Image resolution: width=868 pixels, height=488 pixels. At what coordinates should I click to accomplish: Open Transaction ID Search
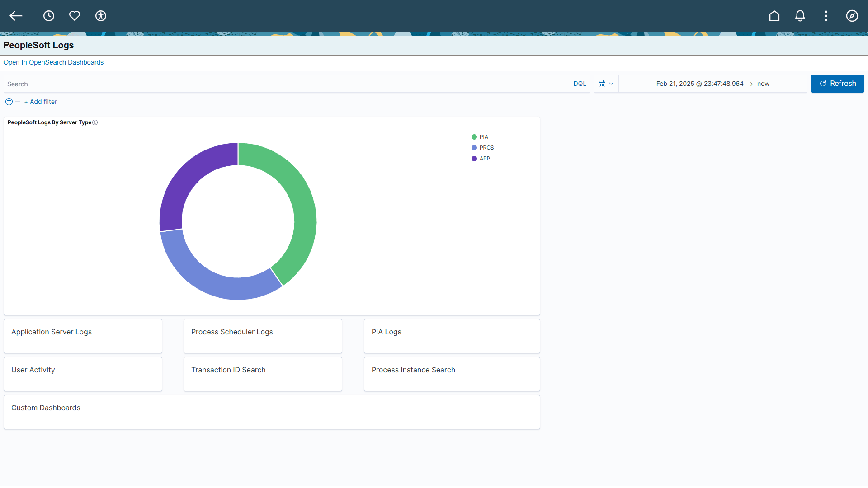[x=228, y=370]
